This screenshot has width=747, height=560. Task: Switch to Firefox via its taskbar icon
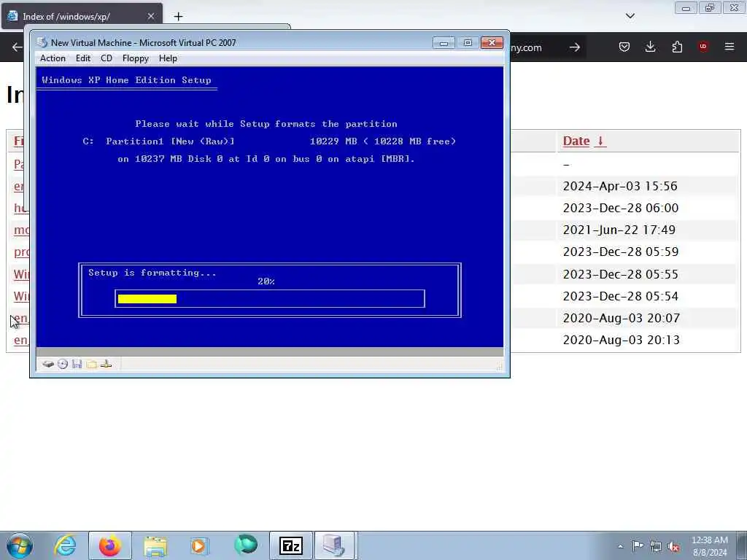click(x=109, y=545)
